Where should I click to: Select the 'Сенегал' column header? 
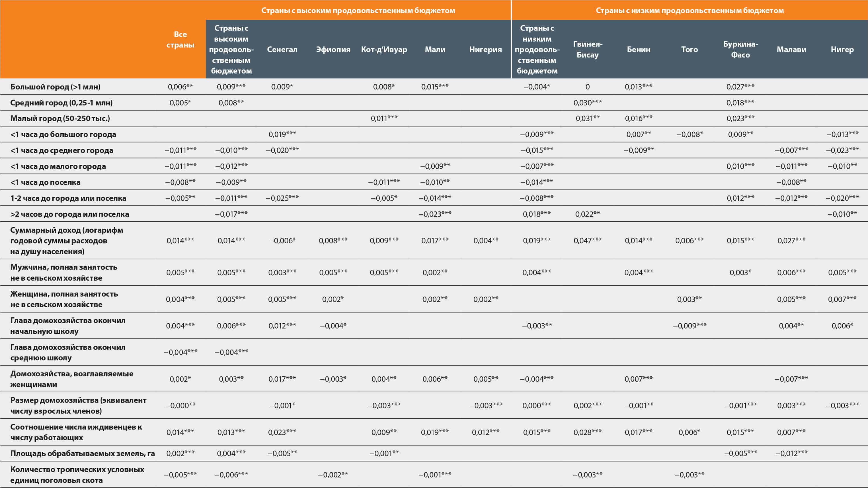pos(282,50)
